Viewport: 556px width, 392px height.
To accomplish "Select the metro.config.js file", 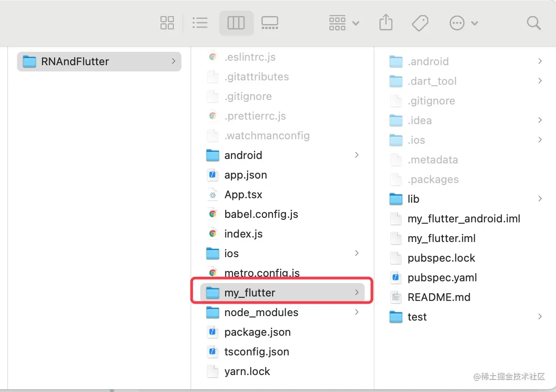I will (262, 273).
